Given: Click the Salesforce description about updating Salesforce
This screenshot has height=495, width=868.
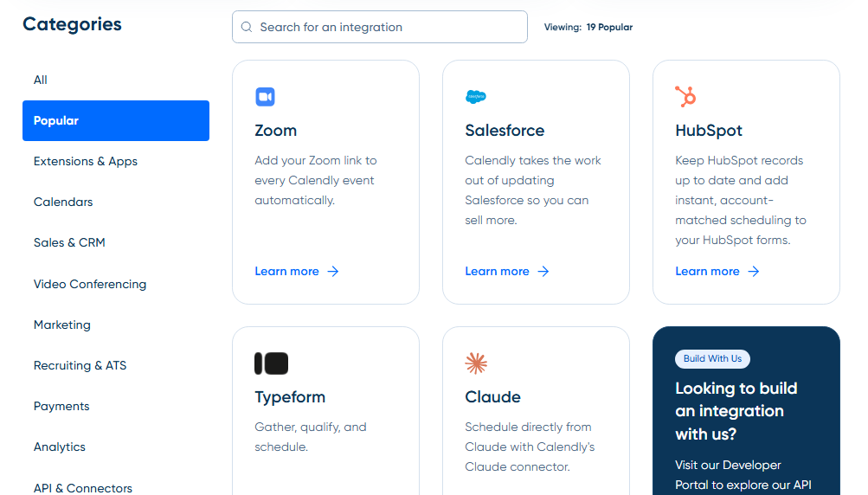Looking at the screenshot, I should click(533, 190).
